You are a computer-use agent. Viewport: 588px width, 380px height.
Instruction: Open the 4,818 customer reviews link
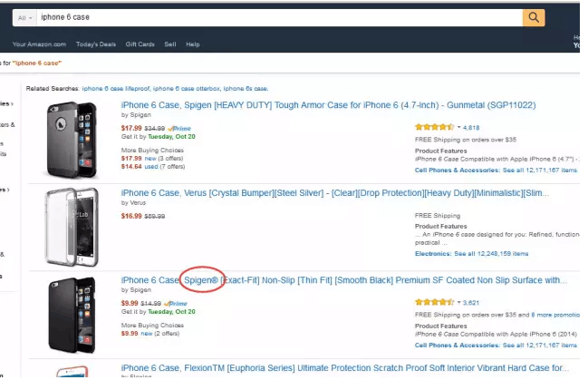[x=471, y=128]
